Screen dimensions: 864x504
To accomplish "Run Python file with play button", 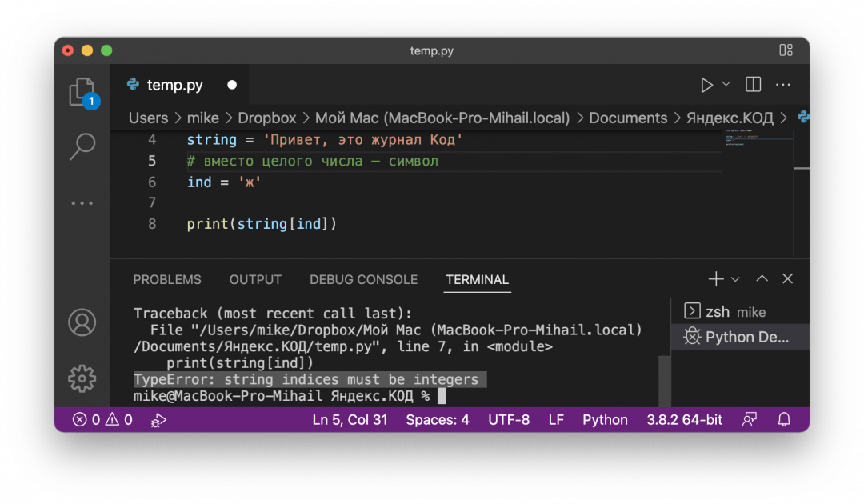I will tap(706, 85).
